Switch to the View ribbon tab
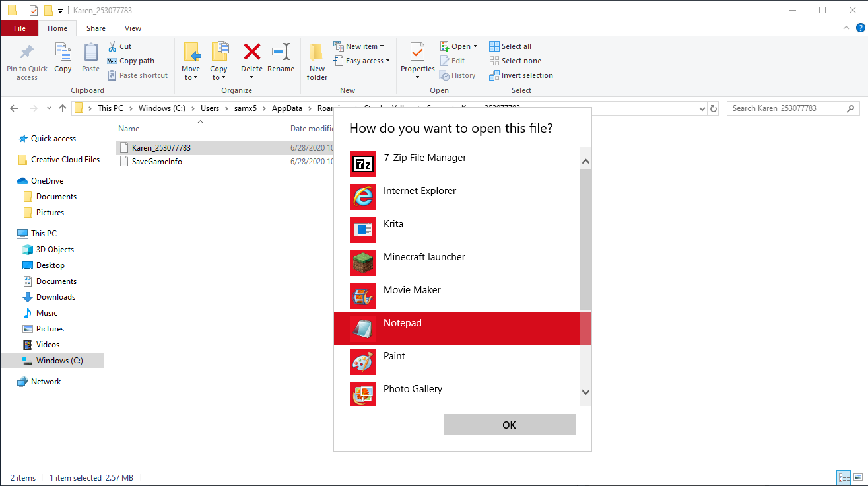Screen dimensions: 868x486 [x=133, y=28]
